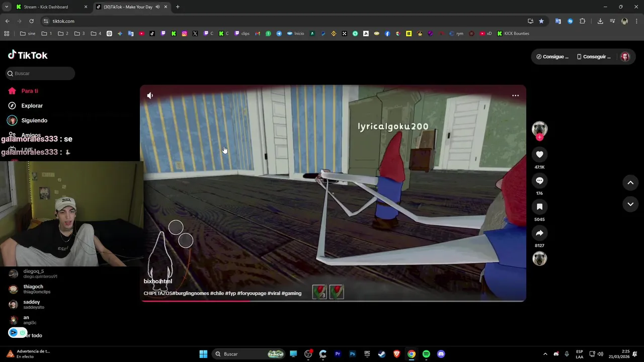
Task: Click the taskbar Buscar search box
Action: point(249,354)
